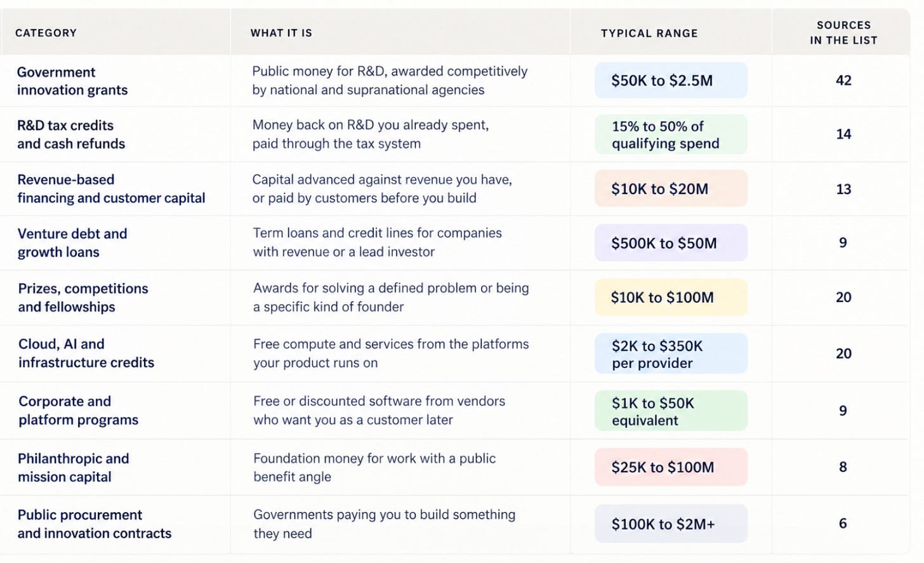Viewport: 924px width, 563px height.
Task: Select Public procurement and innovation contracts
Action: click(95, 524)
